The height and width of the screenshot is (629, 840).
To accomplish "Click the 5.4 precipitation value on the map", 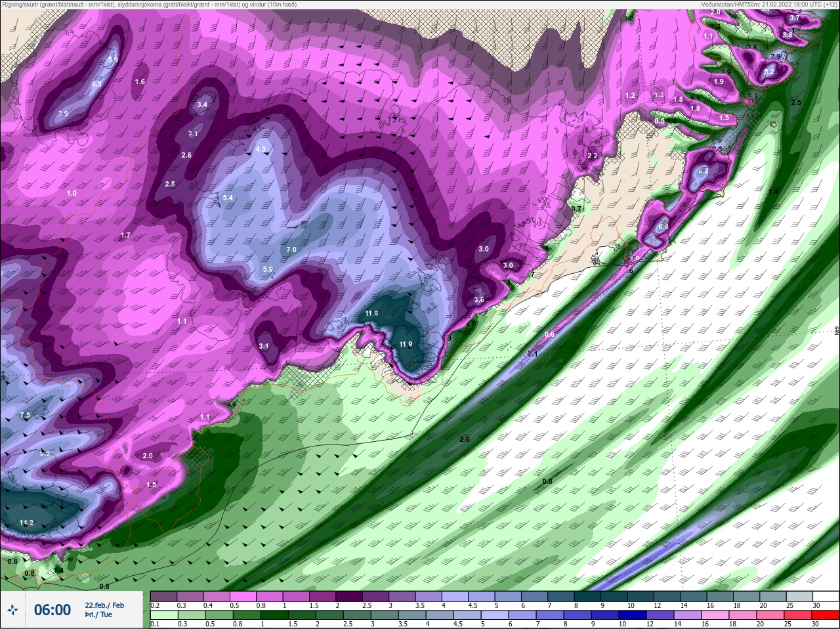I will pos(228,198).
